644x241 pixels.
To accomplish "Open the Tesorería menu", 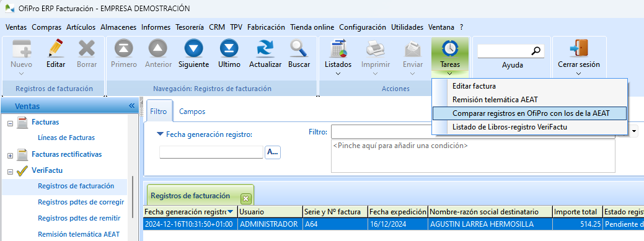I will point(190,27).
